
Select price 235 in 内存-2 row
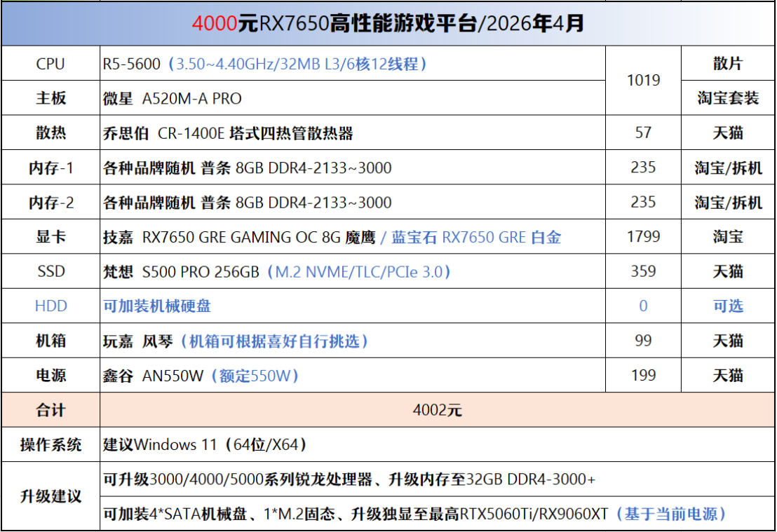(x=643, y=202)
